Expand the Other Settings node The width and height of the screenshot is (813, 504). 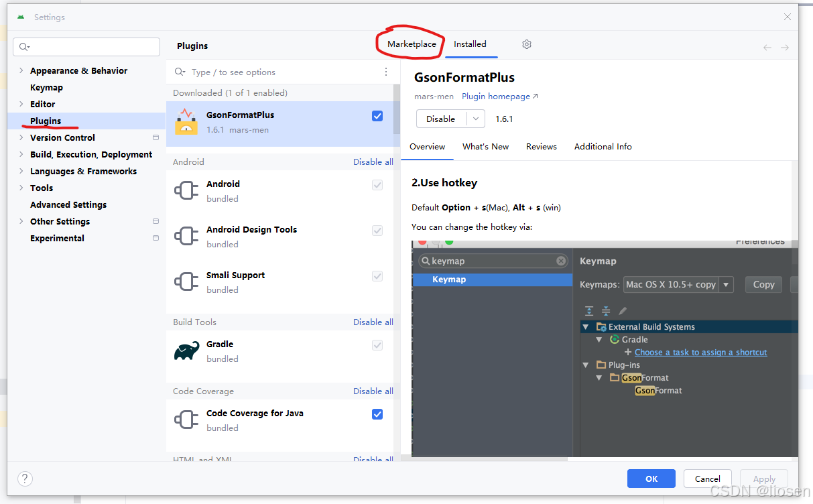pyautogui.click(x=21, y=221)
